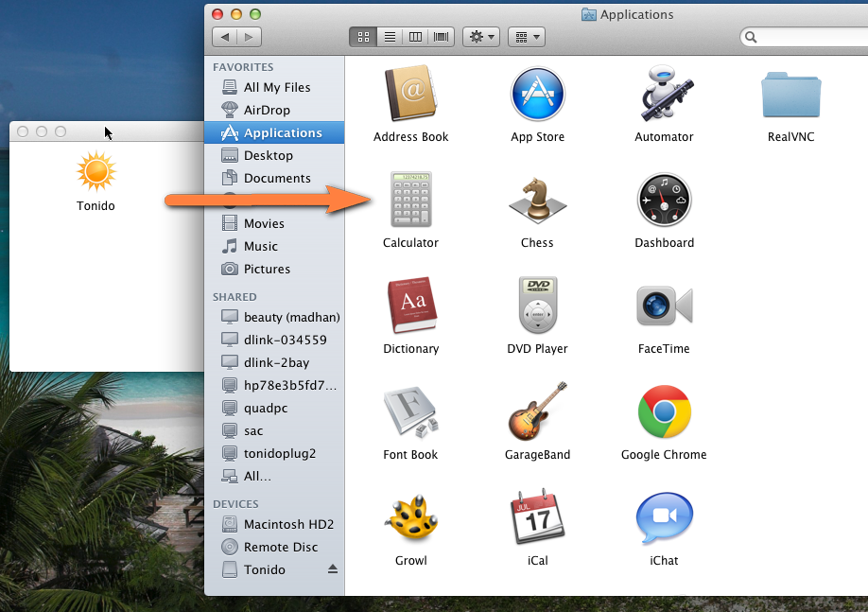Image resolution: width=868 pixels, height=612 pixels.
Task: Select sac in the Shared list
Action: pyautogui.click(x=274, y=430)
